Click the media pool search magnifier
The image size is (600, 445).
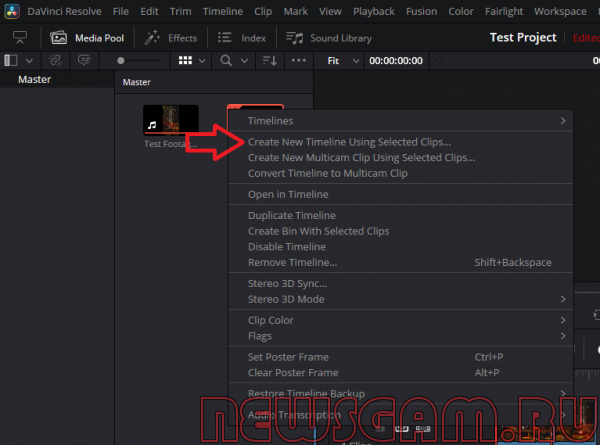[226, 60]
